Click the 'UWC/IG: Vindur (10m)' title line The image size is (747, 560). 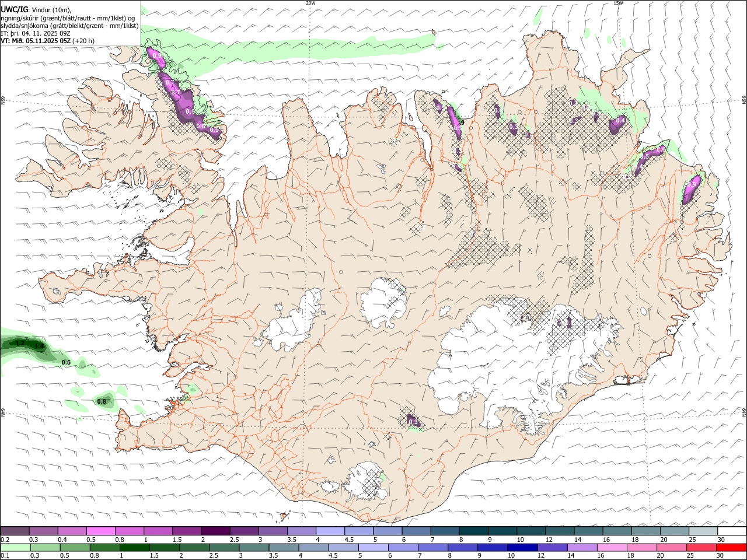[36, 10]
